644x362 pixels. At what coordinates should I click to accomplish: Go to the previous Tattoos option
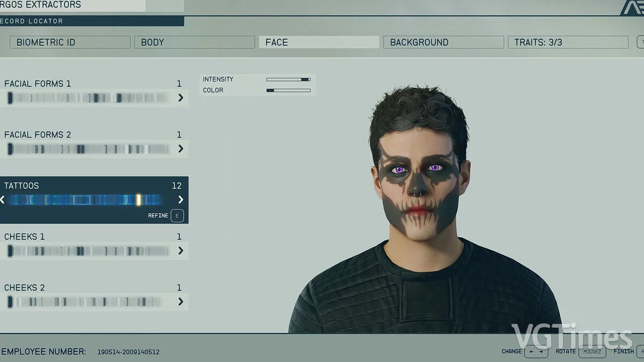point(3,200)
